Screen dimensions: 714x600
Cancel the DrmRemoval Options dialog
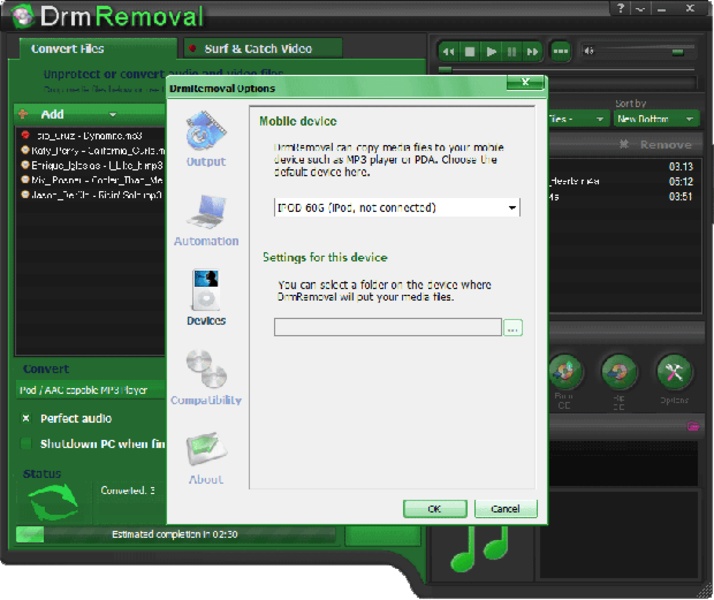coord(505,509)
